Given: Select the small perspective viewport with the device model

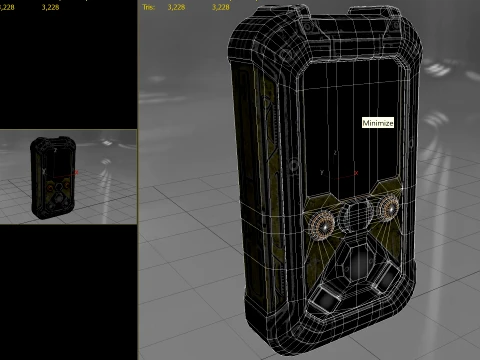Looking at the screenshot, I should [68, 177].
